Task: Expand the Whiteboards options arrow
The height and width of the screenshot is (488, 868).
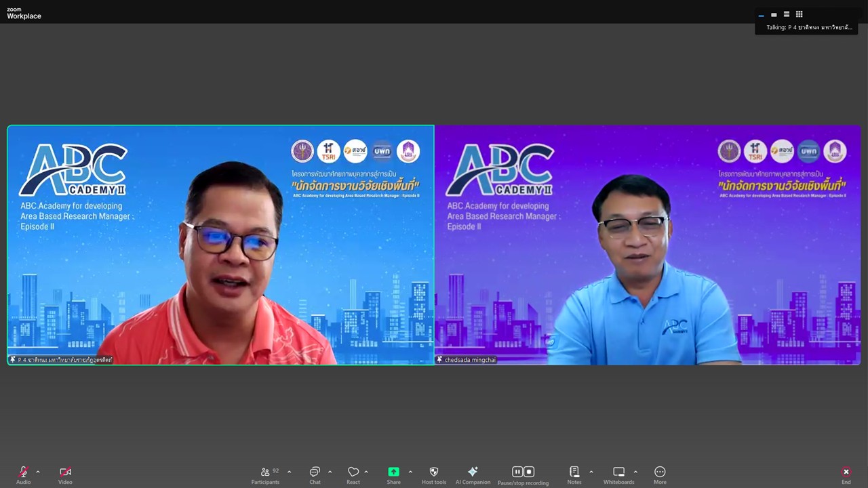Action: pyautogui.click(x=635, y=472)
